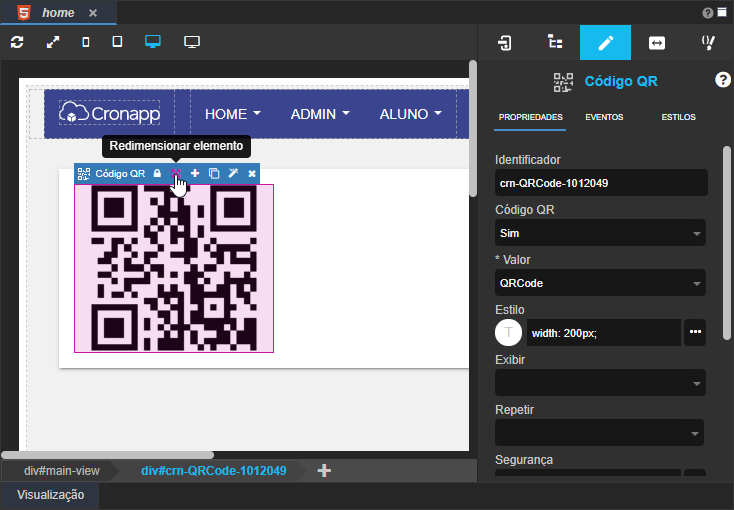
Task: Close the home tab
Action: [x=93, y=13]
